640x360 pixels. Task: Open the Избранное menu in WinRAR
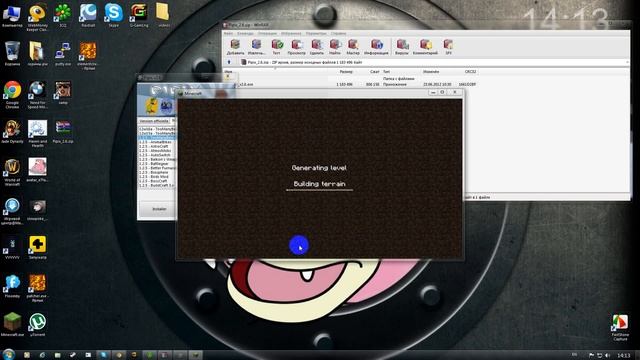point(291,33)
